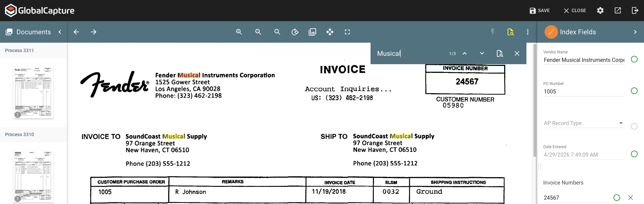Toggle the AP Record Type circle indicator
644x204 pixels.
(x=634, y=126)
